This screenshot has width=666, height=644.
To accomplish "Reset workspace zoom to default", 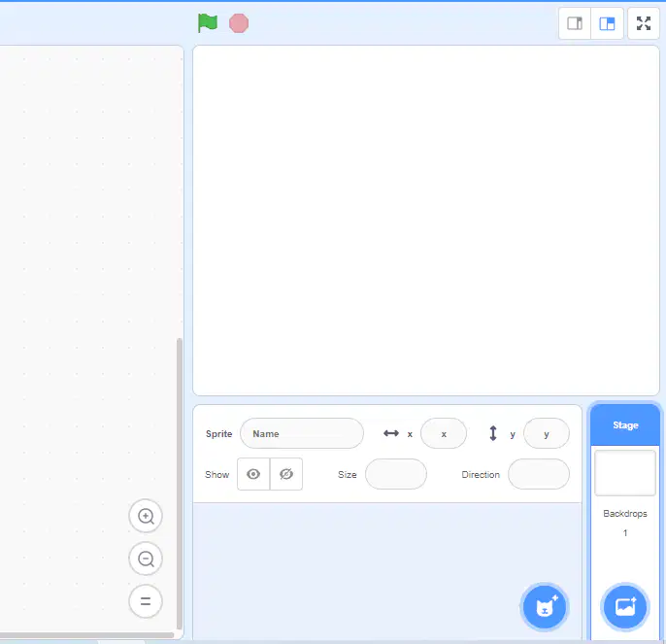I will pyautogui.click(x=146, y=601).
